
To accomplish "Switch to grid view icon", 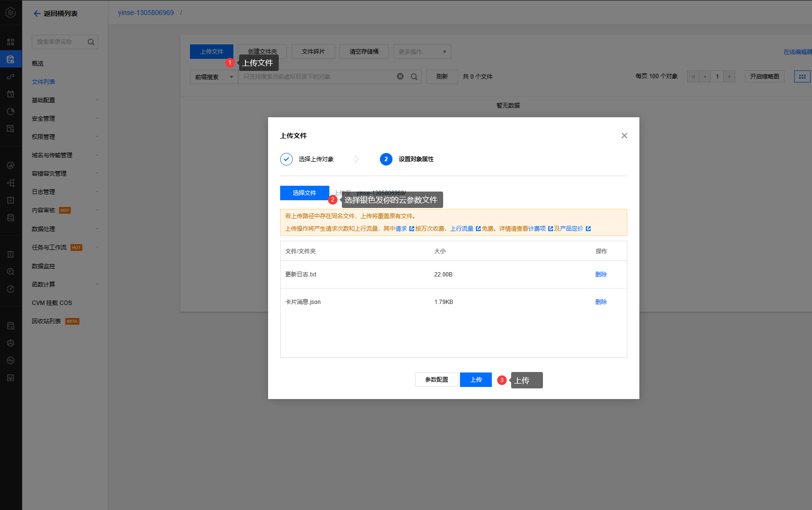I will (802, 76).
